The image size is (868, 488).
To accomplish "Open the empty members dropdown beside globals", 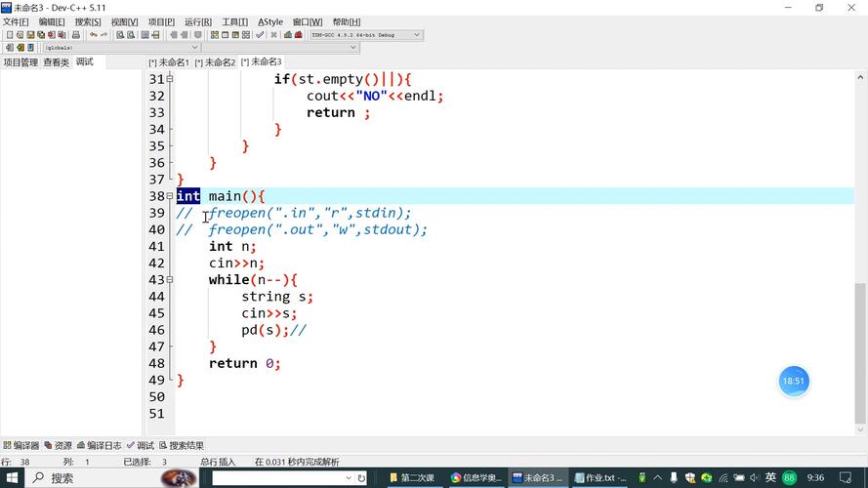I will point(353,48).
